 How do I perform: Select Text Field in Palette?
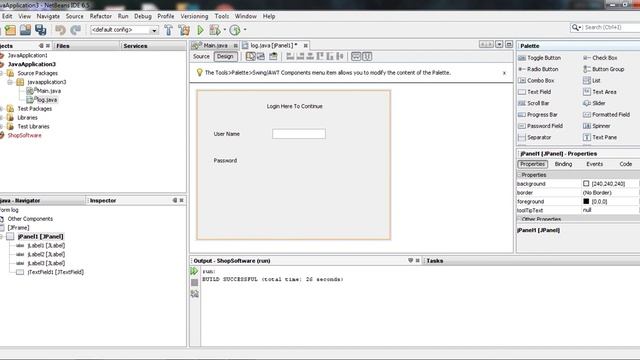(x=534, y=92)
